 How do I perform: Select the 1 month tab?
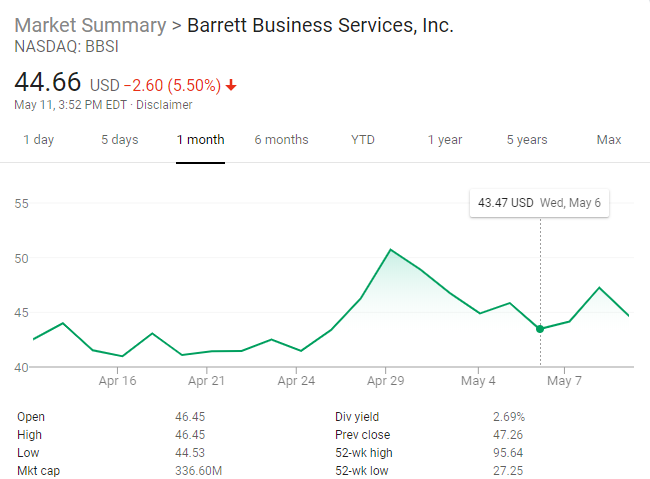[200, 140]
